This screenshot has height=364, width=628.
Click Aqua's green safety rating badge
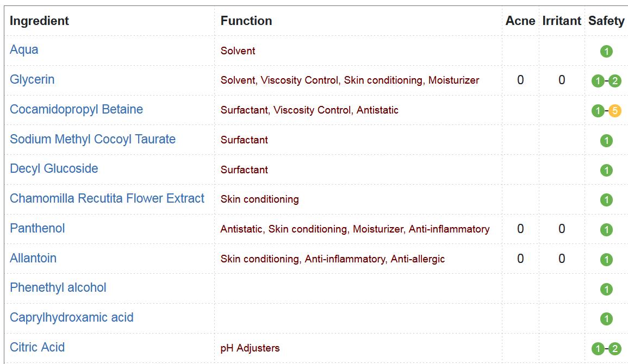click(606, 51)
